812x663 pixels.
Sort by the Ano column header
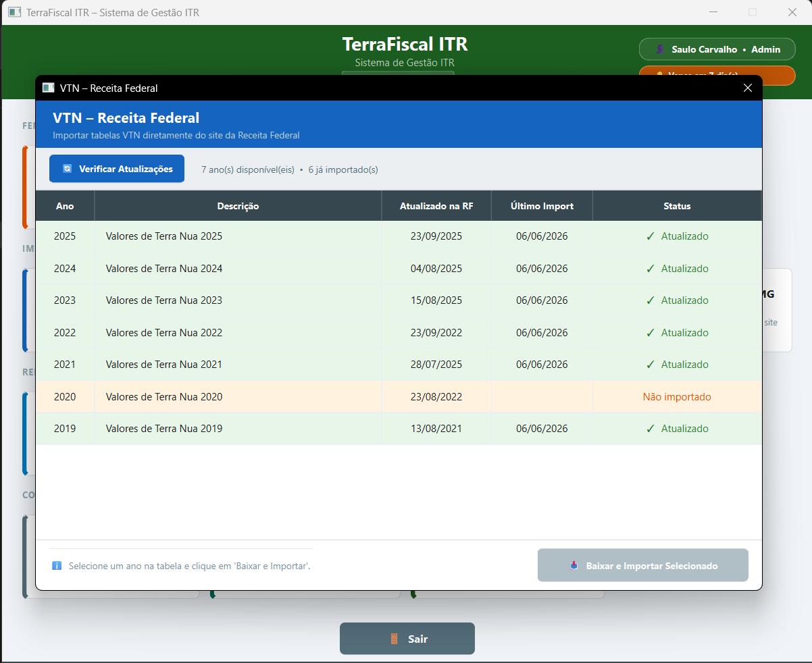pos(65,206)
